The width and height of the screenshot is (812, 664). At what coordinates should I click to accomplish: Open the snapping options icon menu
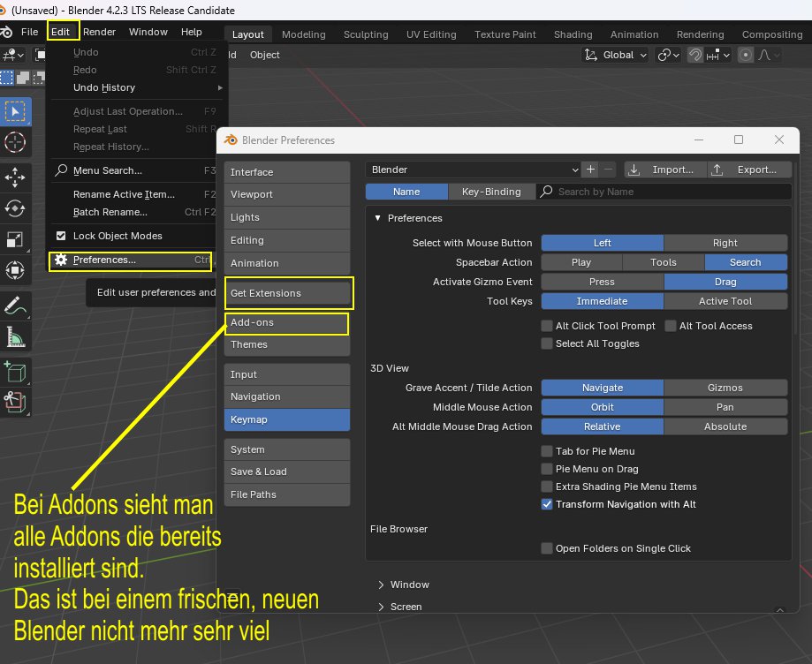[x=718, y=55]
